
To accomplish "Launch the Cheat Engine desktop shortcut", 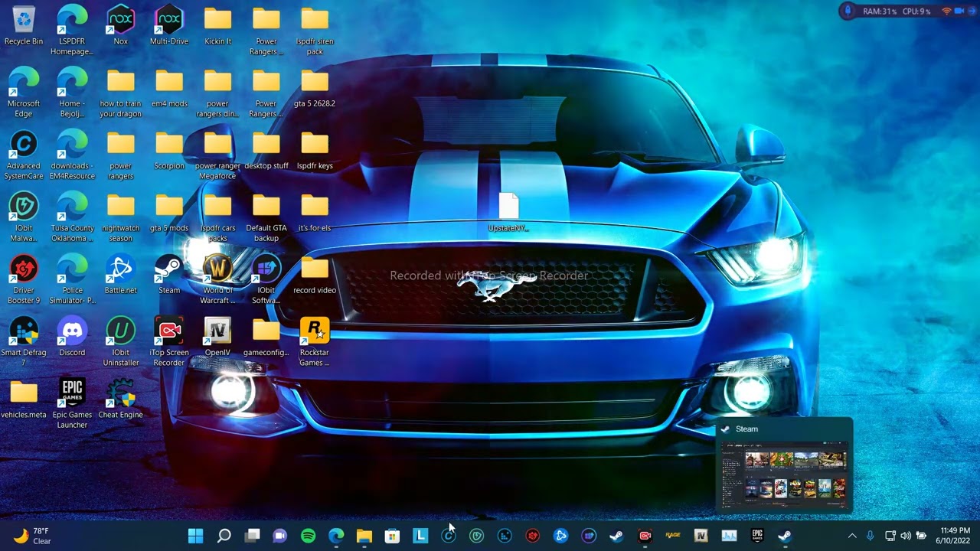I will [x=120, y=399].
